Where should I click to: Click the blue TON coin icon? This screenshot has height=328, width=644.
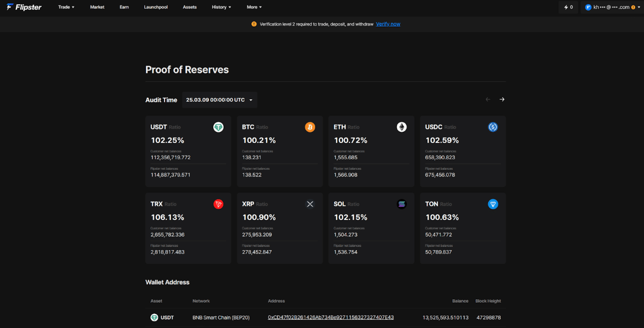(x=493, y=204)
